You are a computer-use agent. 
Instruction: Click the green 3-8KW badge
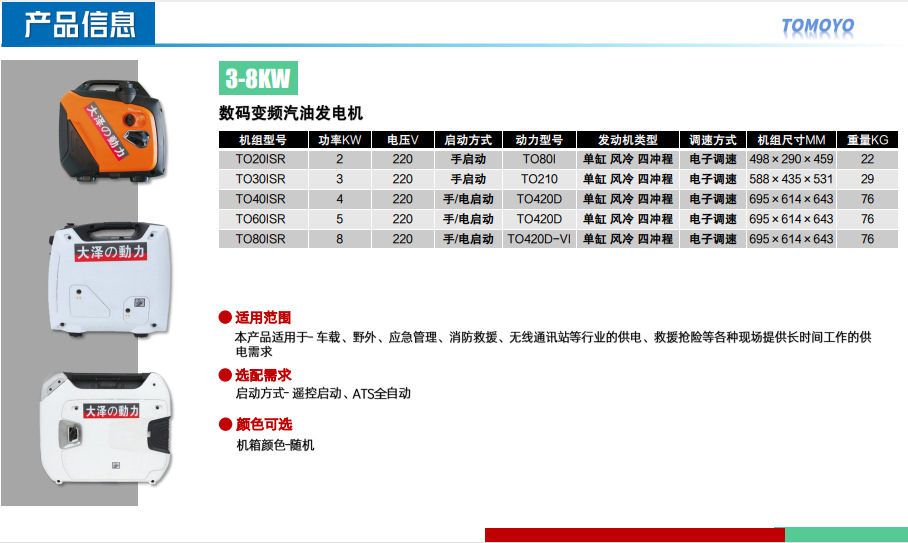[258, 78]
